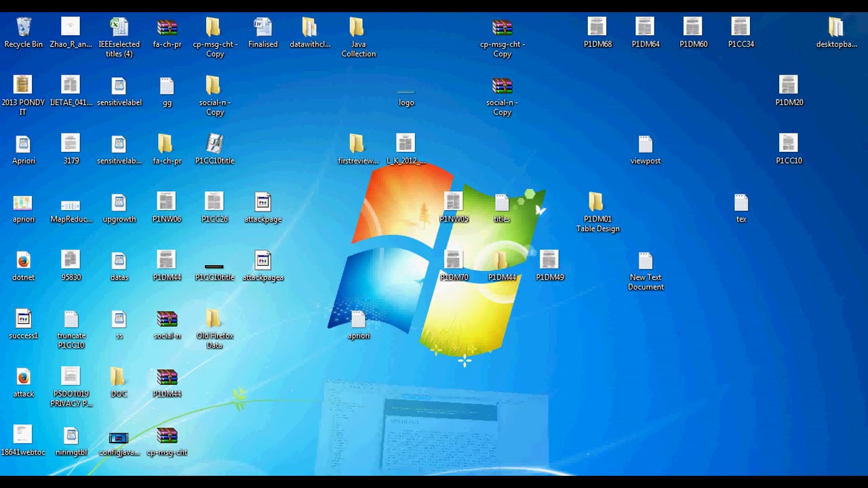Screen dimensions: 868x488
Task: Select the gg file icon
Action: (167, 86)
